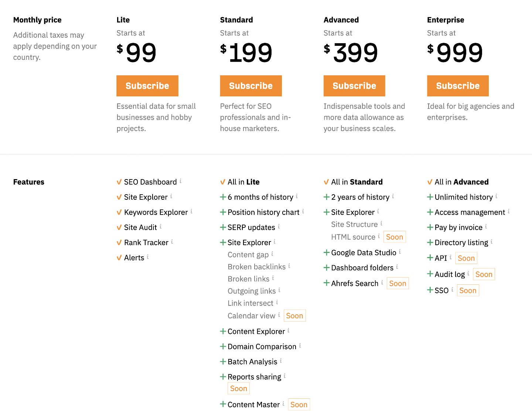This screenshot has width=532, height=411.
Task: Subscribe to the Standard plan
Action: 251,86
